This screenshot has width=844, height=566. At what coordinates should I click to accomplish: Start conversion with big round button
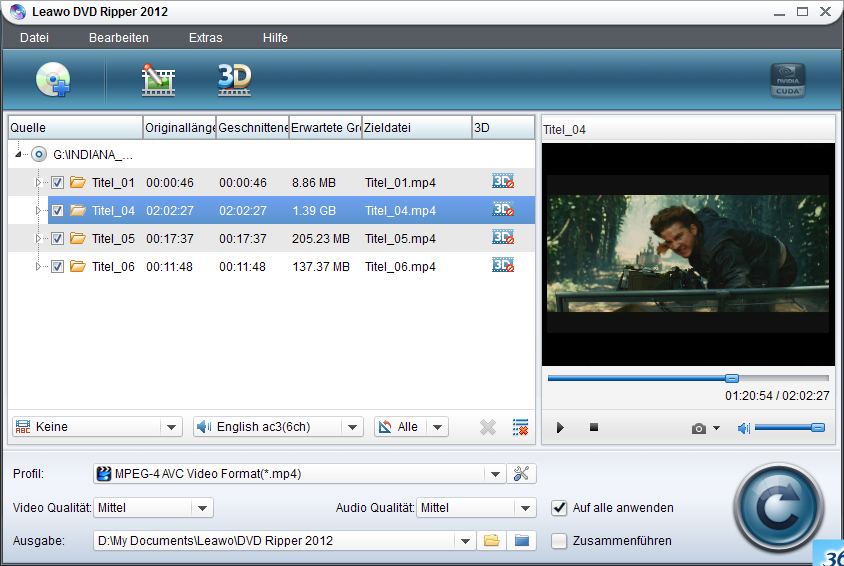tap(778, 508)
